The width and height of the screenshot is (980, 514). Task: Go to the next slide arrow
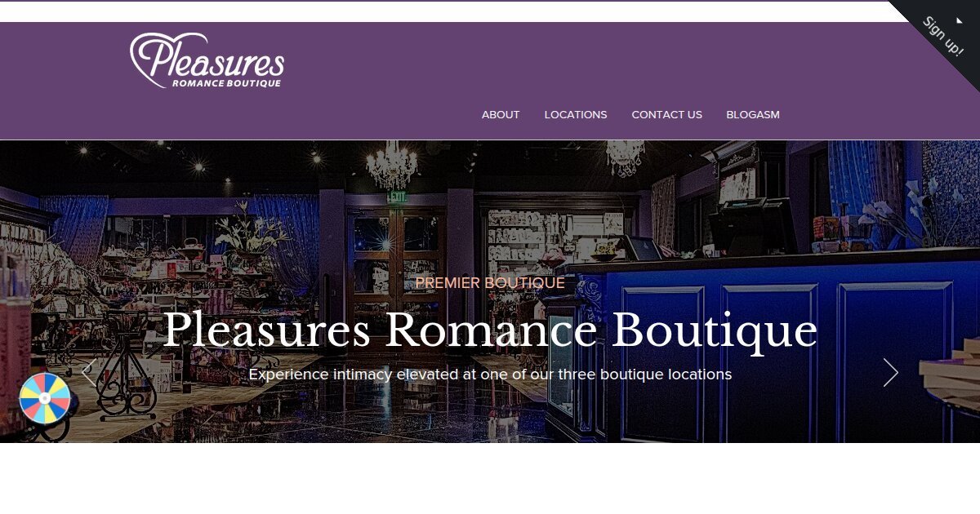click(890, 373)
